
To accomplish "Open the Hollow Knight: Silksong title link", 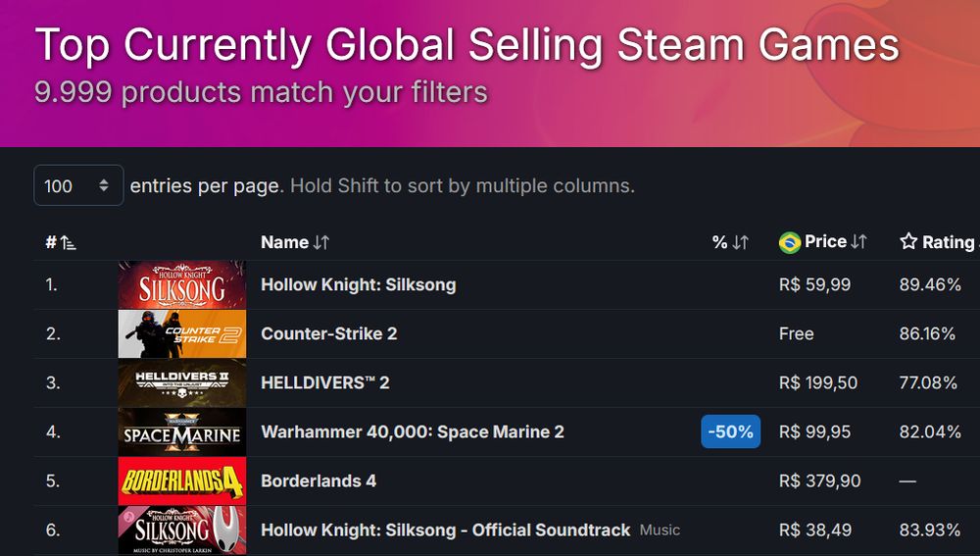I will pos(358,284).
